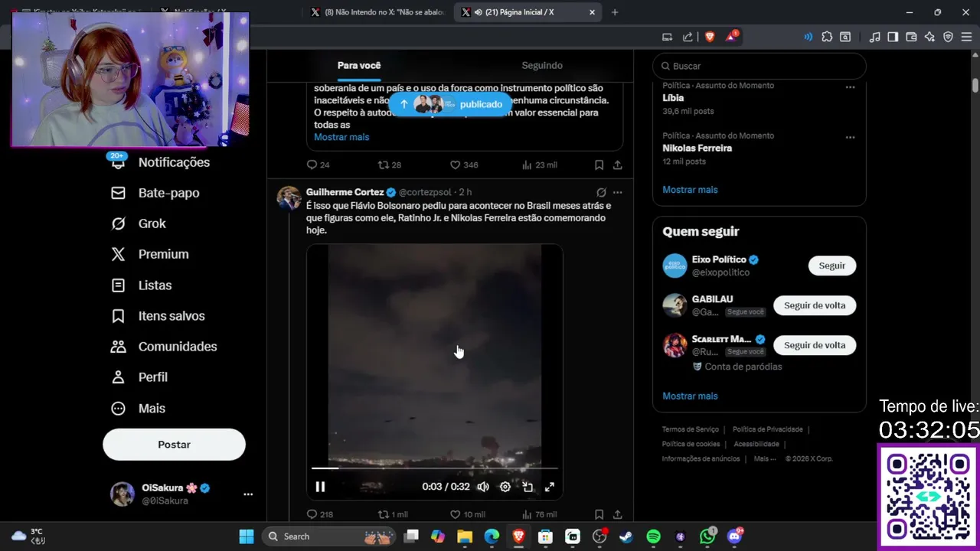Open Termos de Serviço link

pos(690,429)
